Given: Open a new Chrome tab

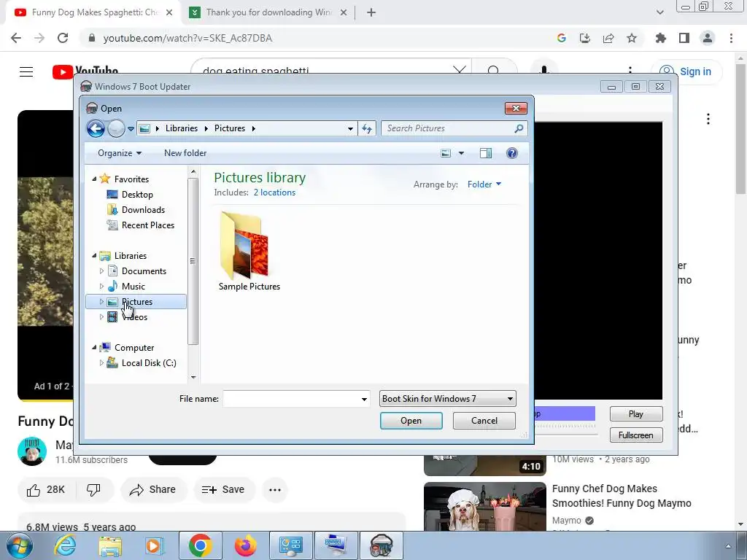Looking at the screenshot, I should tap(371, 12).
